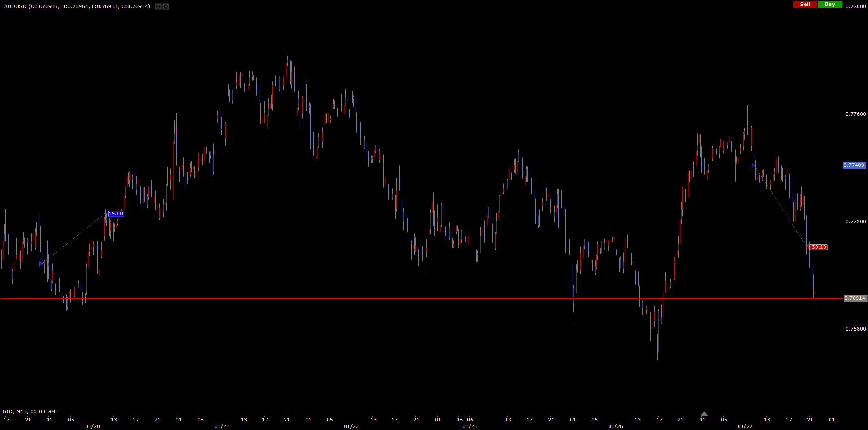Click the 0.78000 price axis label
Image resolution: width=868 pixels, height=430 pixels.
(x=855, y=6)
